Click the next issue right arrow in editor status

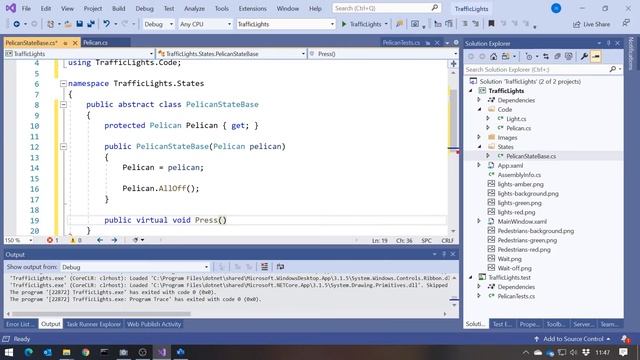pyautogui.click(x=114, y=240)
